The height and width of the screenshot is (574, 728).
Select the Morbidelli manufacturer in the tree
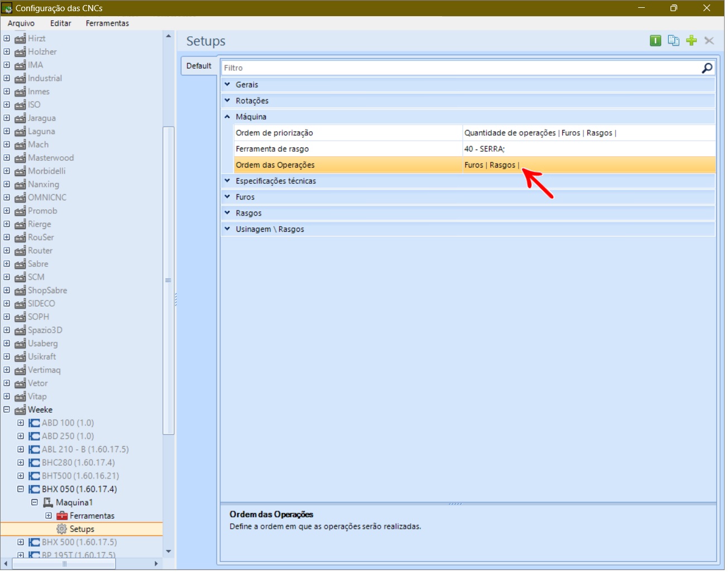47,171
